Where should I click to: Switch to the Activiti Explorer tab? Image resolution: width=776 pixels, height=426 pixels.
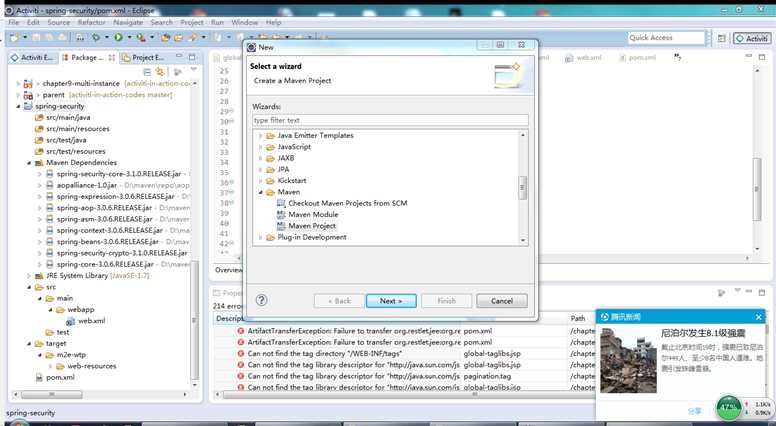32,57
